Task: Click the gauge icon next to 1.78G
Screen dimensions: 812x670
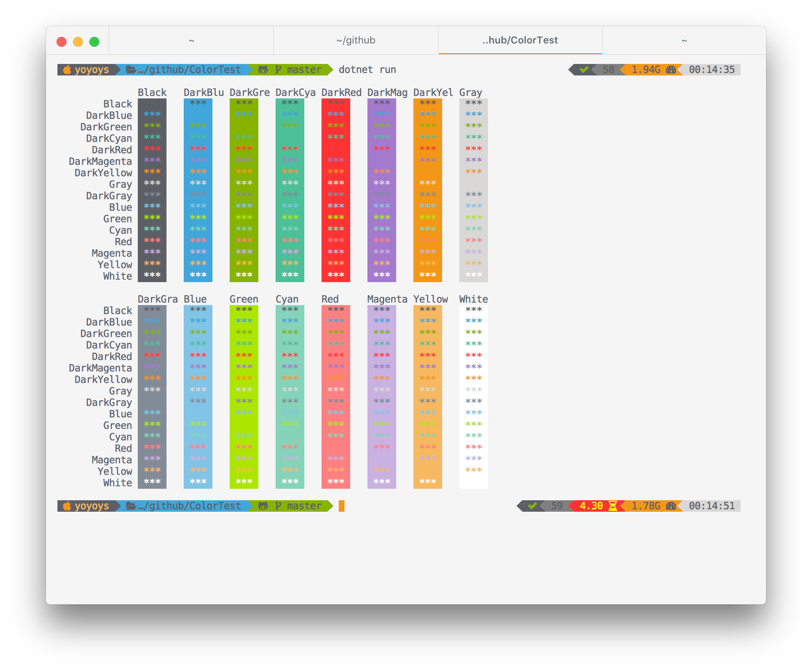Action: pyautogui.click(x=671, y=506)
